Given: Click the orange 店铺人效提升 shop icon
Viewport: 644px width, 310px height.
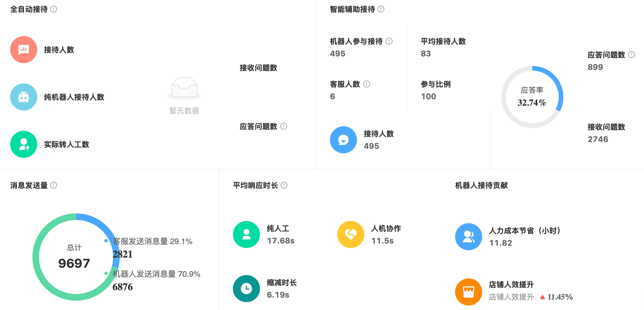Looking at the screenshot, I should tap(468, 291).
